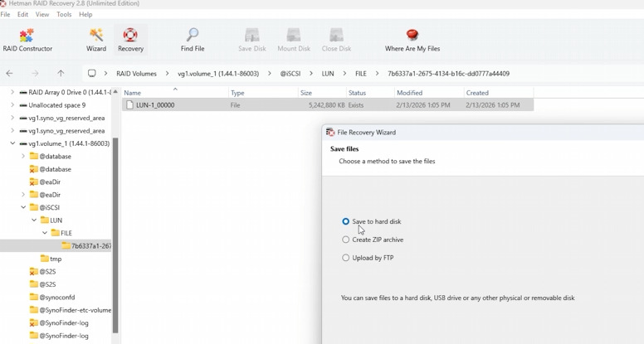Click the Save Disk toolbar icon
This screenshot has width=644, height=344.
(251, 40)
